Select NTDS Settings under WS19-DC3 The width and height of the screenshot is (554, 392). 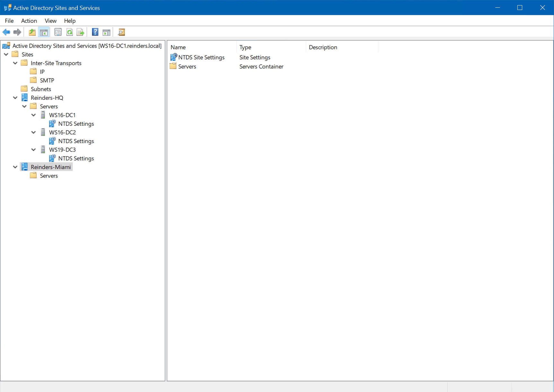(76, 158)
